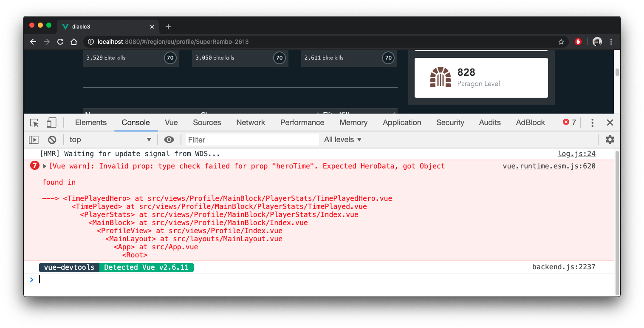This screenshot has width=644, height=328.
Task: Toggle the device toolbar icon
Action: tap(51, 123)
